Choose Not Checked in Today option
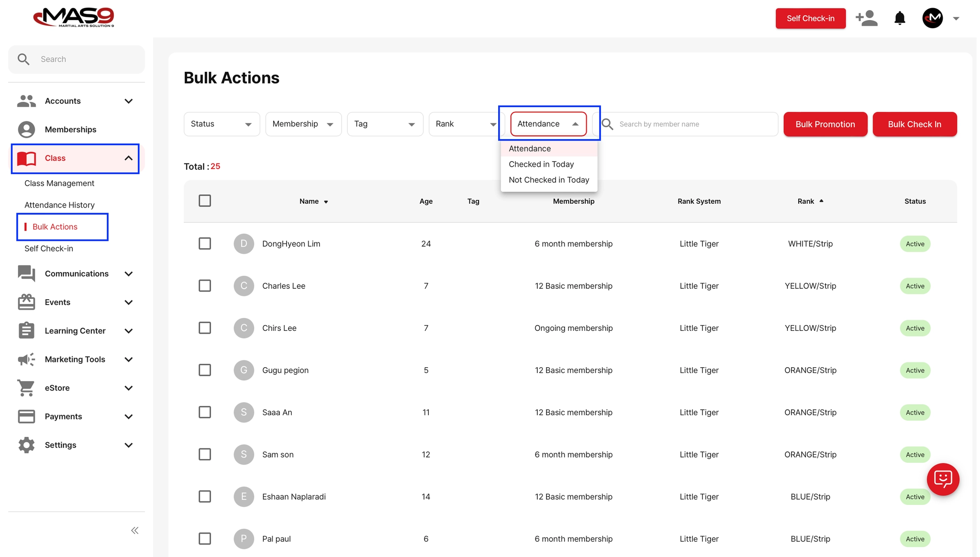 [549, 180]
